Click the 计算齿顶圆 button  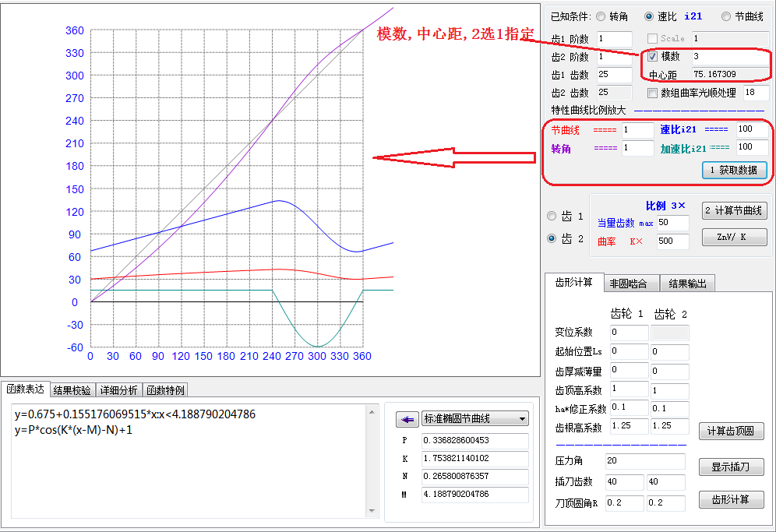tap(731, 432)
